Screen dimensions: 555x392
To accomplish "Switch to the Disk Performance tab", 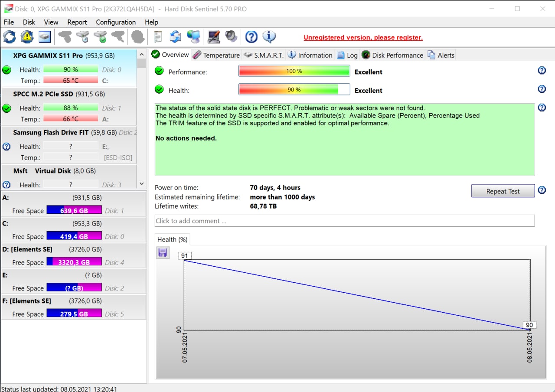I will (x=392, y=55).
